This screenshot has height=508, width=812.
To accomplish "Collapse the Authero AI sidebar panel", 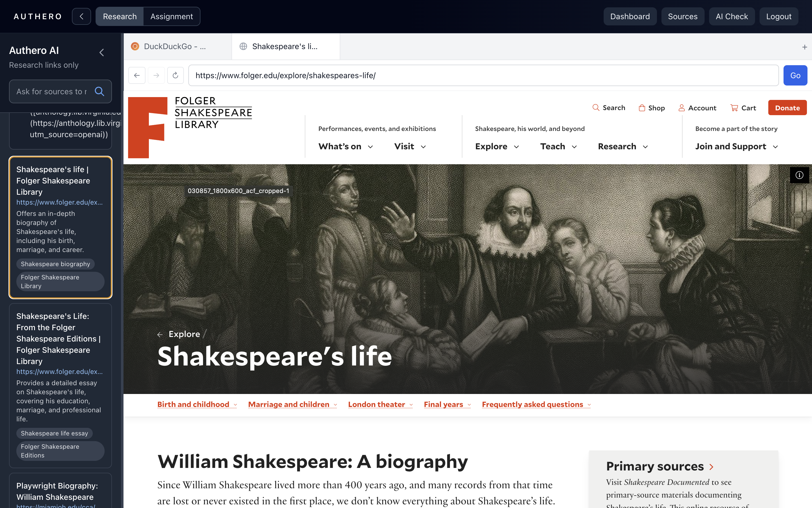I will point(102,52).
